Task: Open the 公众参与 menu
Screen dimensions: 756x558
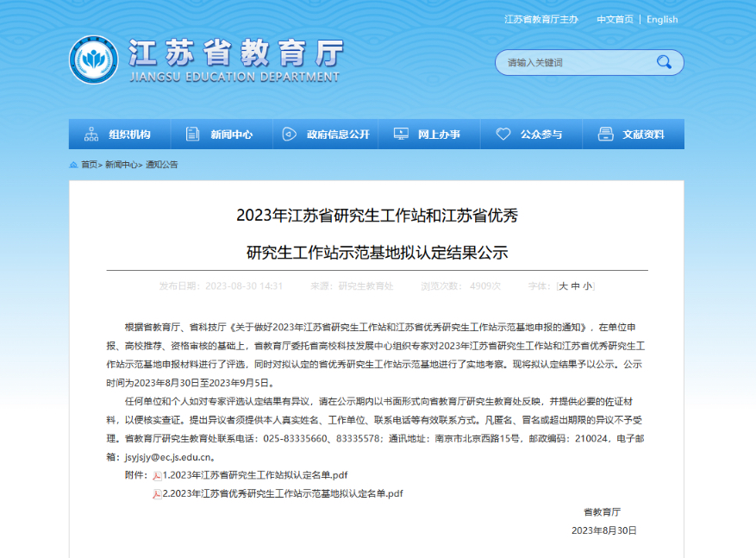Action: (531, 134)
